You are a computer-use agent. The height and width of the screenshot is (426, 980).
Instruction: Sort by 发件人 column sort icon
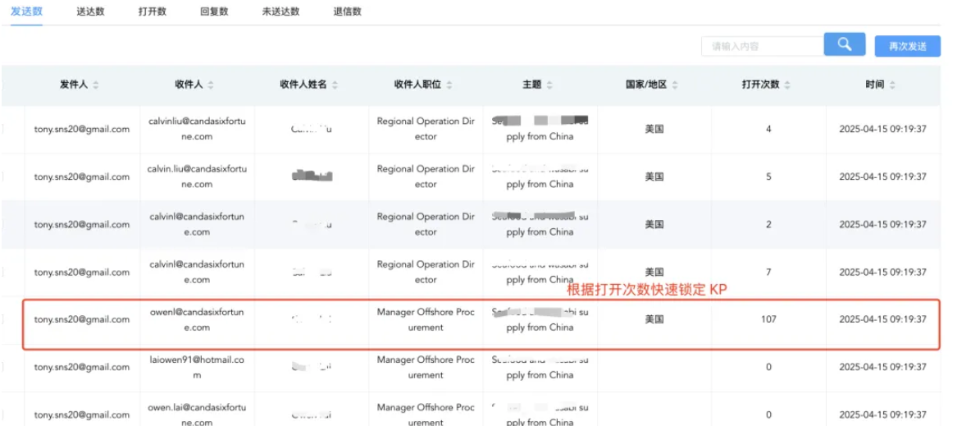(96, 85)
